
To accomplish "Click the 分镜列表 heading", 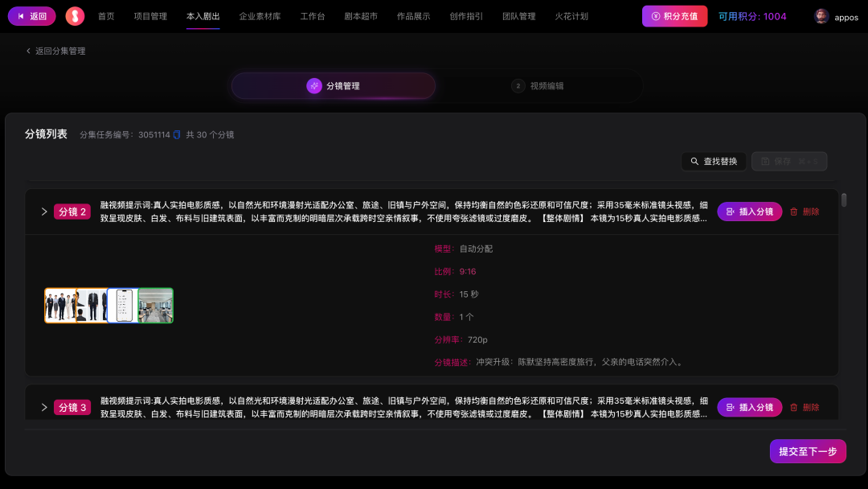I will [46, 134].
